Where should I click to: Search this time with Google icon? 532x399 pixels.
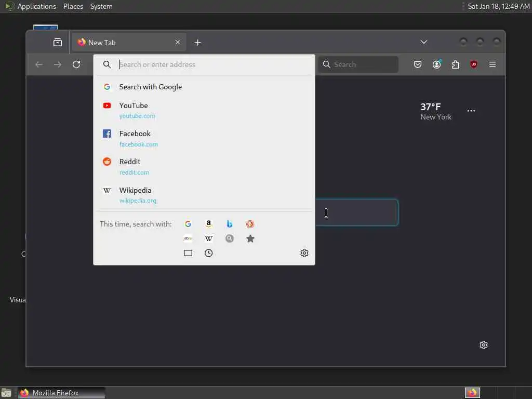click(x=188, y=224)
